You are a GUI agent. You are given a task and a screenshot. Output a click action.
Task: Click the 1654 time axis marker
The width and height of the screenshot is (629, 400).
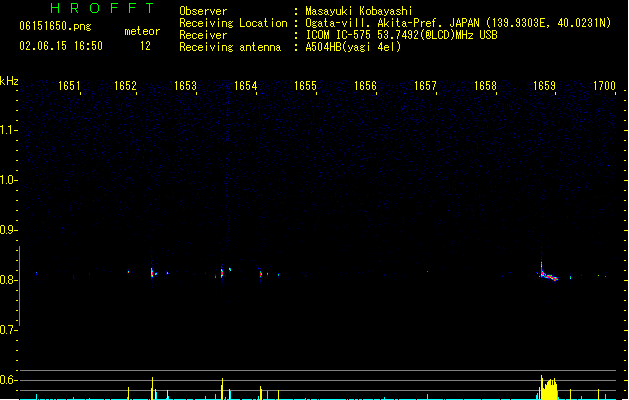(245, 86)
